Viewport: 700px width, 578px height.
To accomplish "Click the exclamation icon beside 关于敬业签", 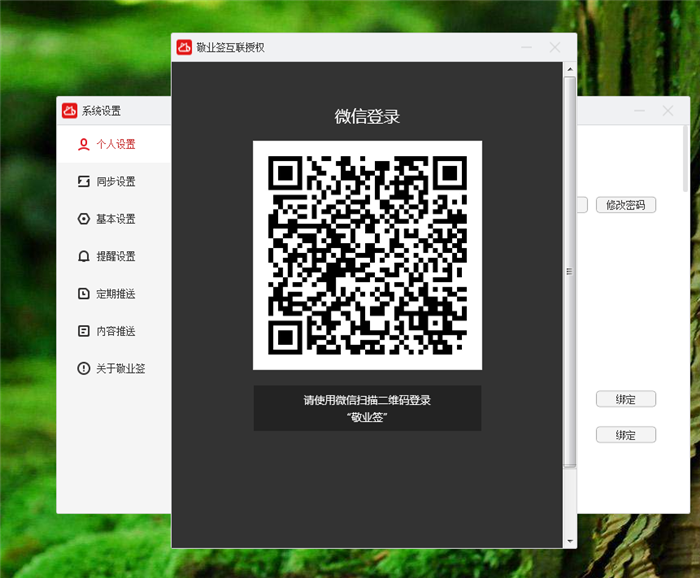I will point(83,369).
